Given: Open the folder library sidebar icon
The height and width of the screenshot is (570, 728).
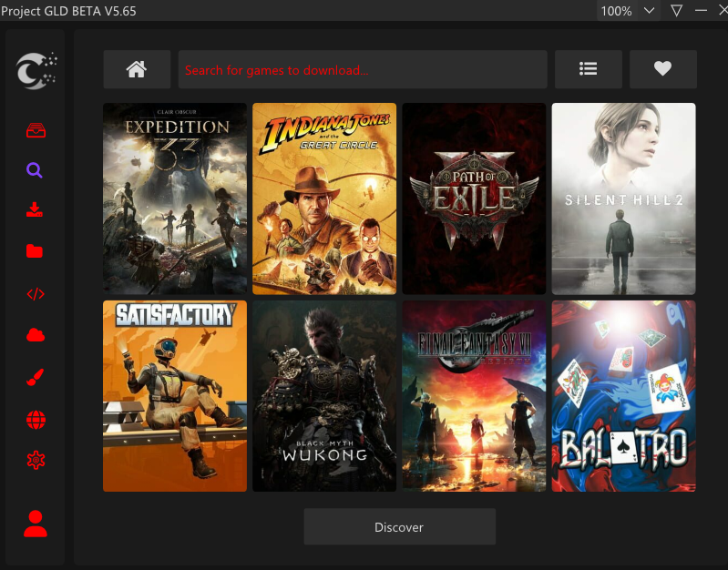Looking at the screenshot, I should 35,251.
